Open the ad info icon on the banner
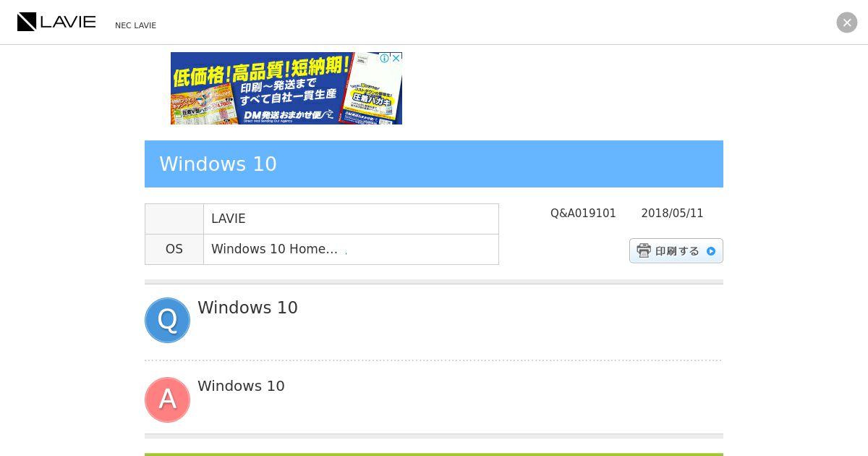This screenshot has height=456, width=868. point(385,58)
